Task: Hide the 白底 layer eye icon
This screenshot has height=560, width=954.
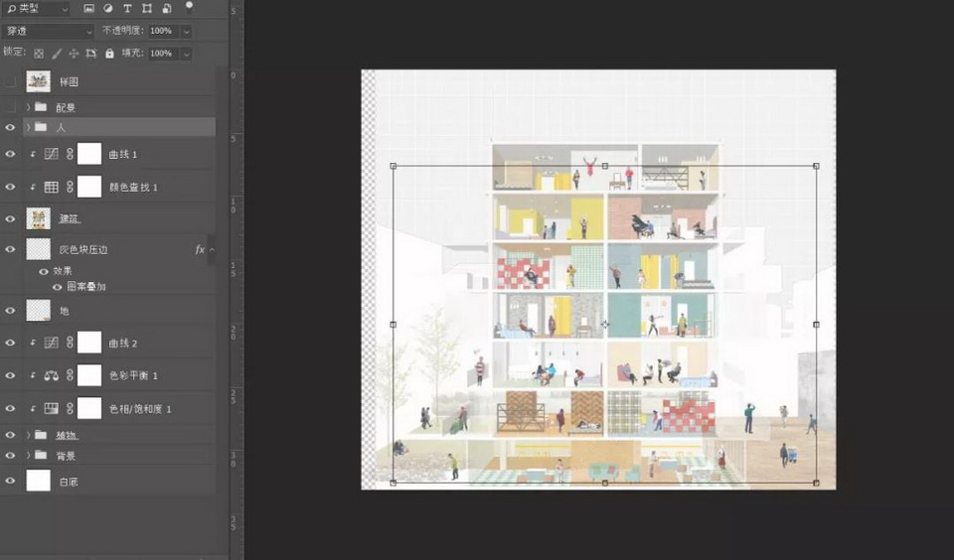Action: point(11,481)
